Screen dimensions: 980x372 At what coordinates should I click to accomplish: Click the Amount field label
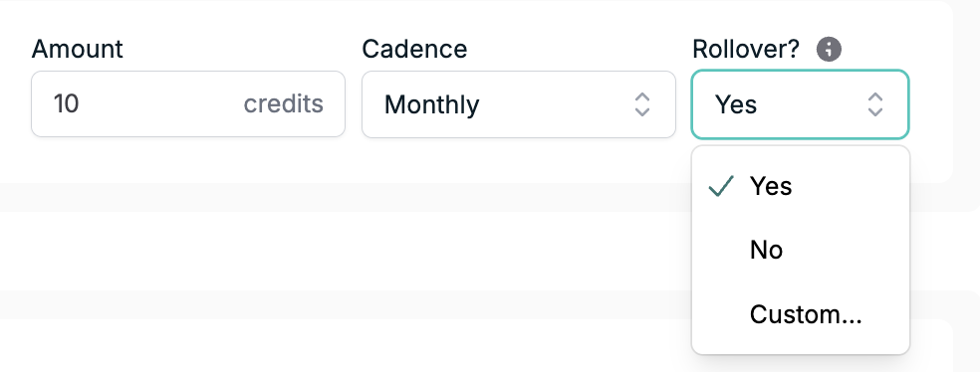coord(78,49)
